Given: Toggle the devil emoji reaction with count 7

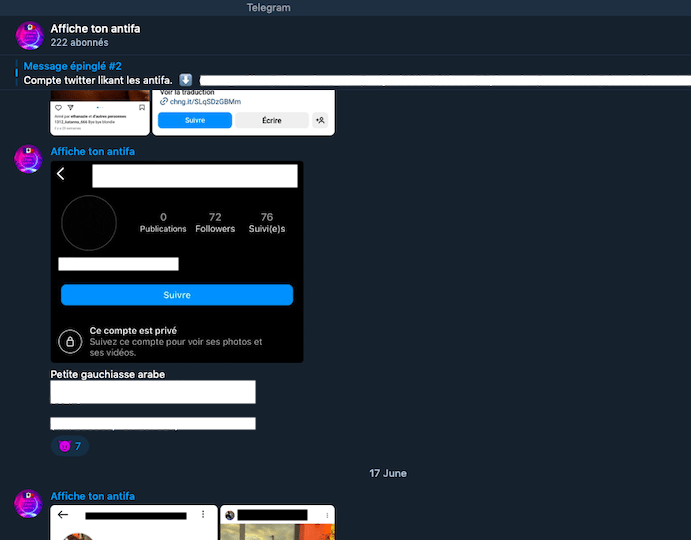Looking at the screenshot, I should pyautogui.click(x=70, y=446).
